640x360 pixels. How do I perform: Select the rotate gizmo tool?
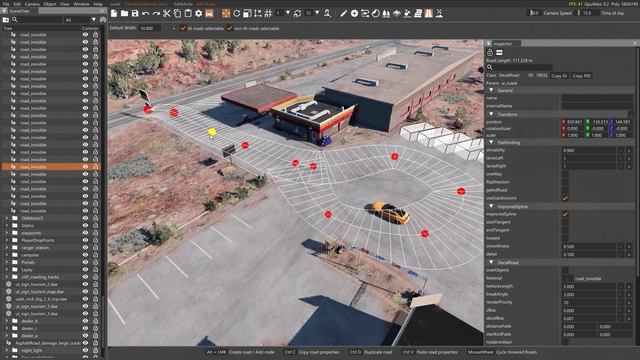(x=236, y=13)
